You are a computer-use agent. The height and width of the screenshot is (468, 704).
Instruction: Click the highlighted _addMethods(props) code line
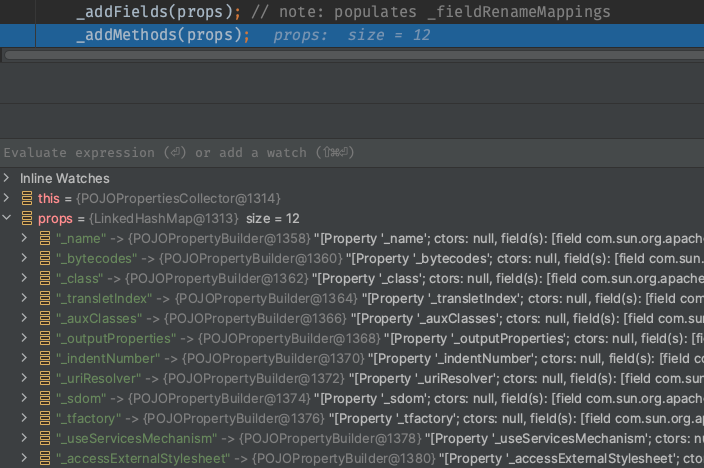point(162,35)
